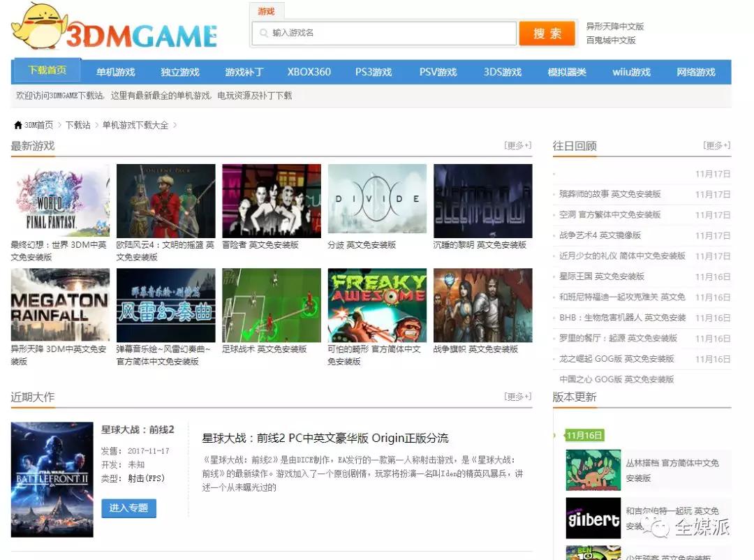Screen dimensions: 754x560
Task: Open 游戏补丁 navigation item
Action: (244, 72)
